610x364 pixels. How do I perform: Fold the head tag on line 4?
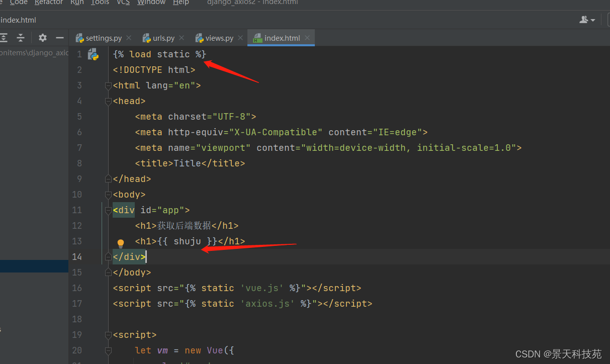108,101
